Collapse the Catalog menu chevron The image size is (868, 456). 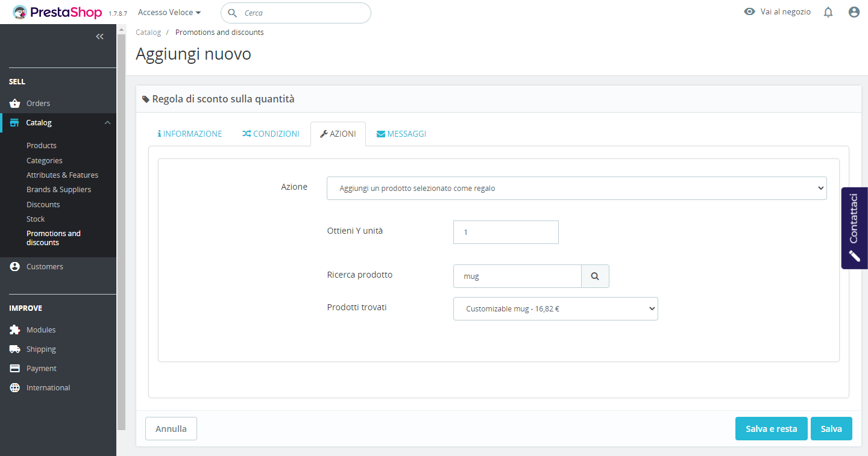pos(107,123)
